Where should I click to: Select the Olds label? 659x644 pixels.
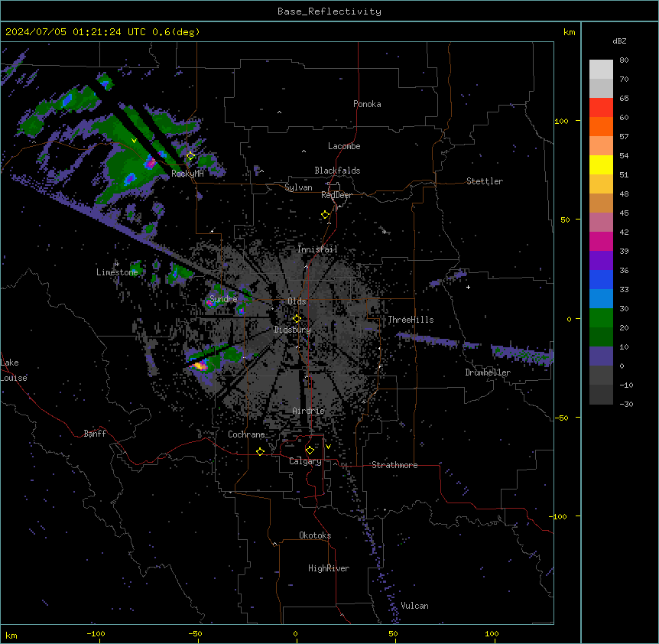(x=297, y=301)
